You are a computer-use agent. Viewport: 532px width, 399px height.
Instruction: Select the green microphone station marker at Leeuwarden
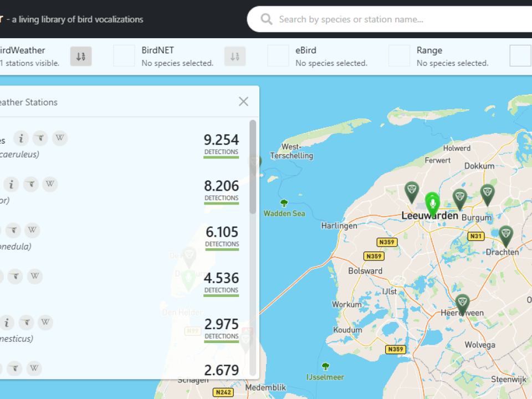(432, 203)
